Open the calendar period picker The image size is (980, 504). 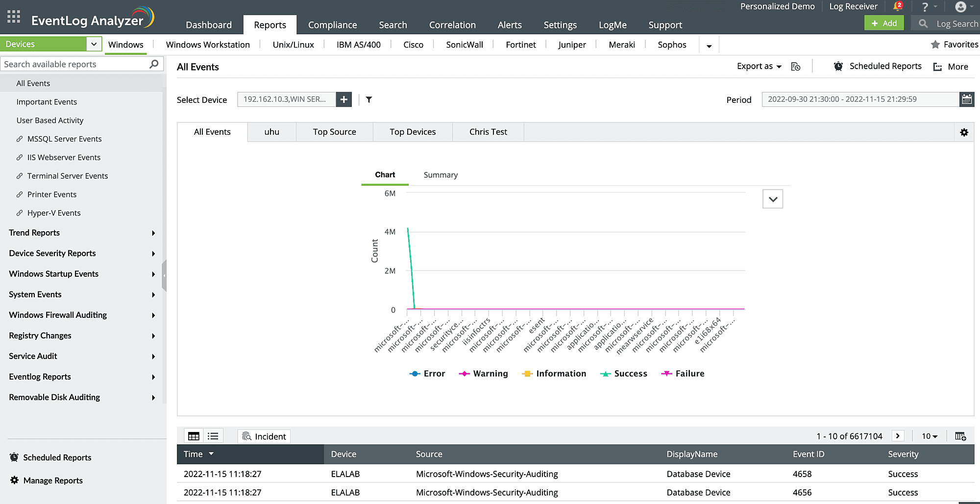coord(966,99)
